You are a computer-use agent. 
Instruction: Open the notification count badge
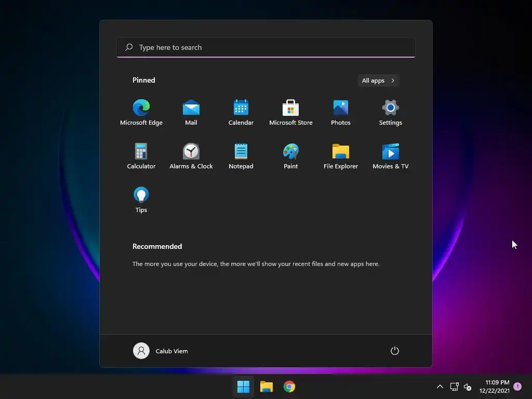(x=517, y=386)
